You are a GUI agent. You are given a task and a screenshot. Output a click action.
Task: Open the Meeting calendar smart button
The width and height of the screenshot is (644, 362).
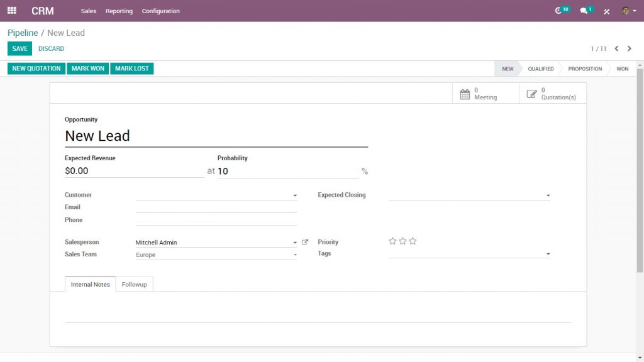[x=485, y=92]
